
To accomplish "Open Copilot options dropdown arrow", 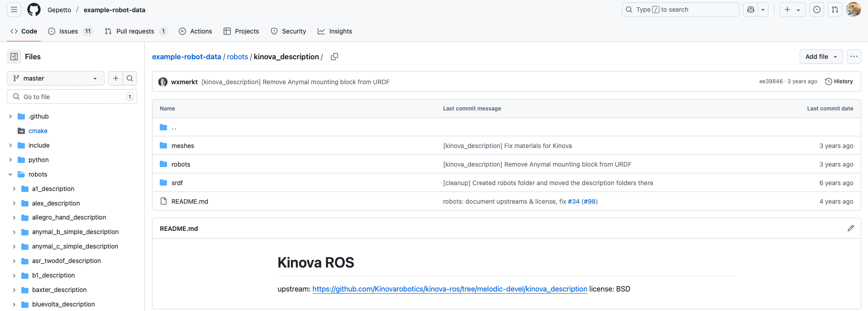I will 763,10.
